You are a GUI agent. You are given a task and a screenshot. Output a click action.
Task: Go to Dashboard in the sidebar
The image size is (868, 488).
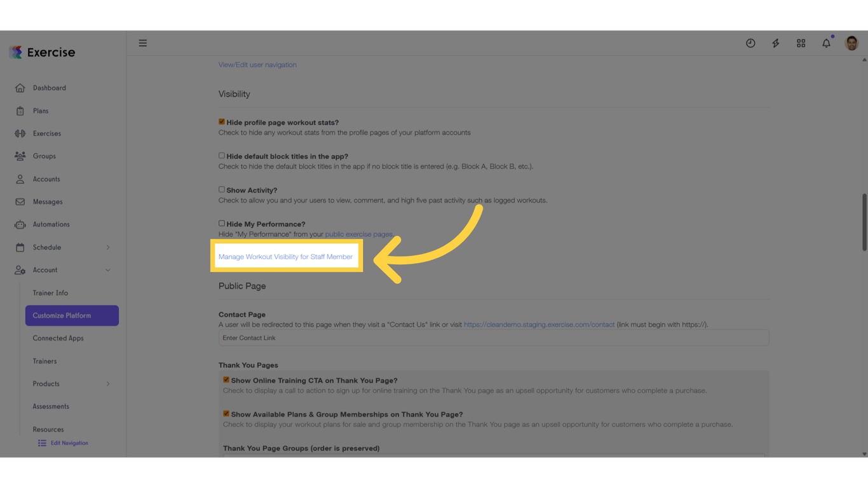pos(50,88)
